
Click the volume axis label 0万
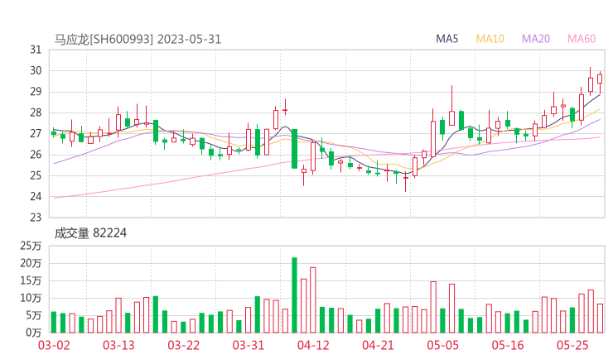(x=34, y=333)
